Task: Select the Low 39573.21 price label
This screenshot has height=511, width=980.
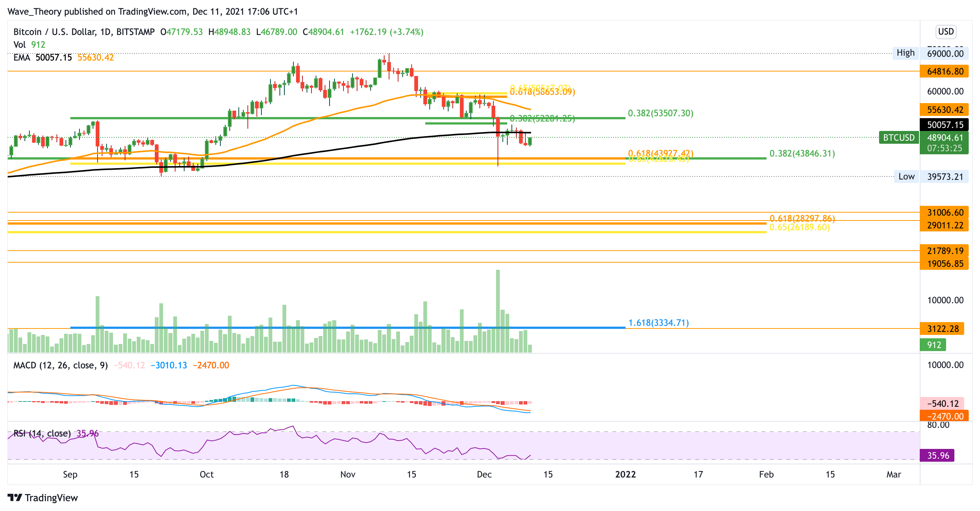Action: 945,177
